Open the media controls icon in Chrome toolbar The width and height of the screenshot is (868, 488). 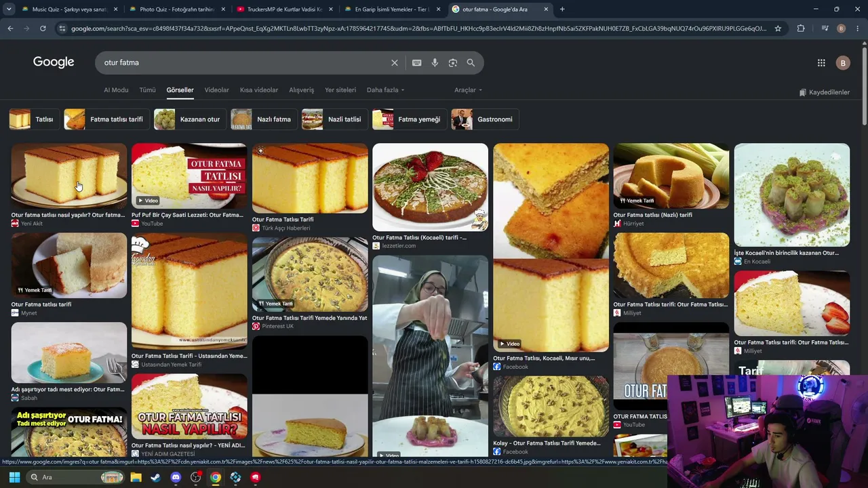(x=825, y=28)
